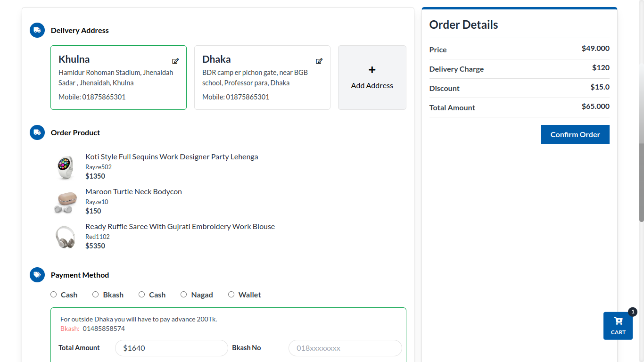644x362 pixels.
Task: Open Ready Ruffle Saree product title
Action: [x=180, y=226]
